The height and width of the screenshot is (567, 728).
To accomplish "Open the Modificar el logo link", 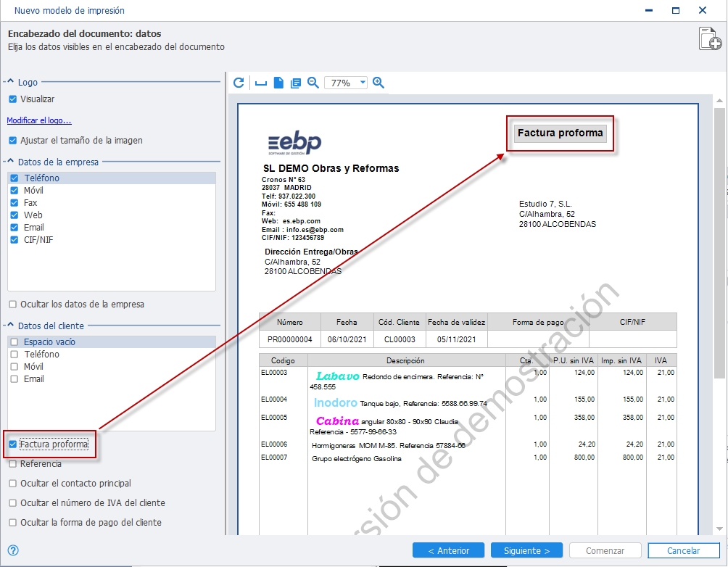I will point(39,120).
